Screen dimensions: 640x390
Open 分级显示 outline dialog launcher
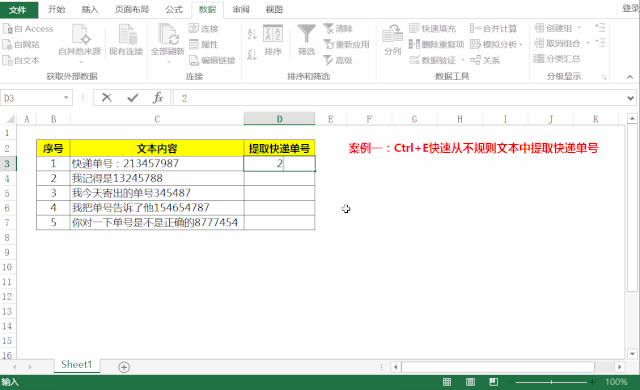[x=604, y=77]
